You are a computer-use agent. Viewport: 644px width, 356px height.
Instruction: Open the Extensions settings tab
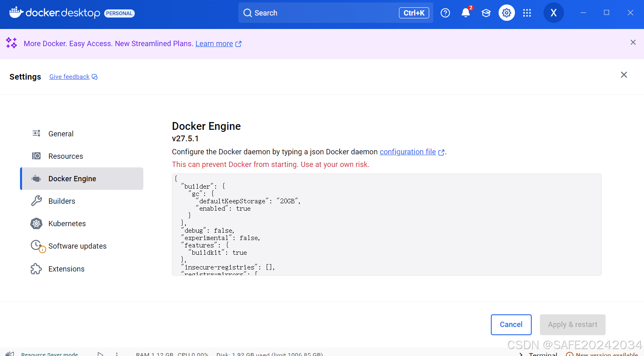pos(66,269)
